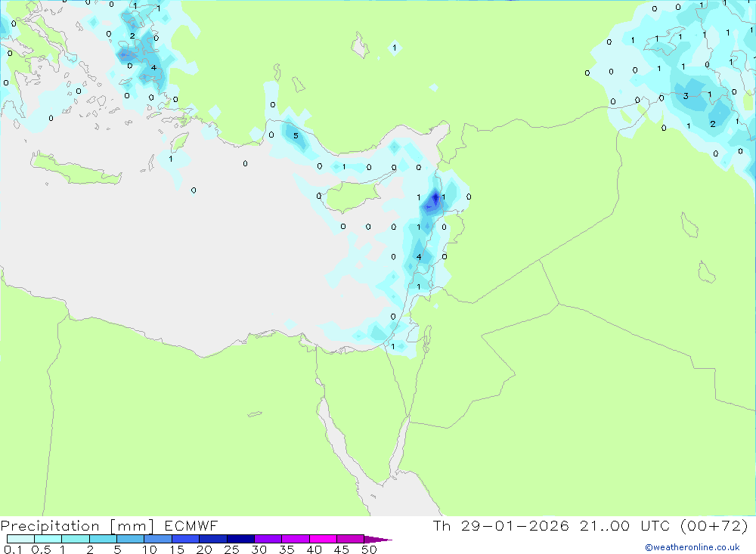Image resolution: width=756 pixels, height=554 pixels.
Task: Click the '25' legend scale label
Action: 231,549
